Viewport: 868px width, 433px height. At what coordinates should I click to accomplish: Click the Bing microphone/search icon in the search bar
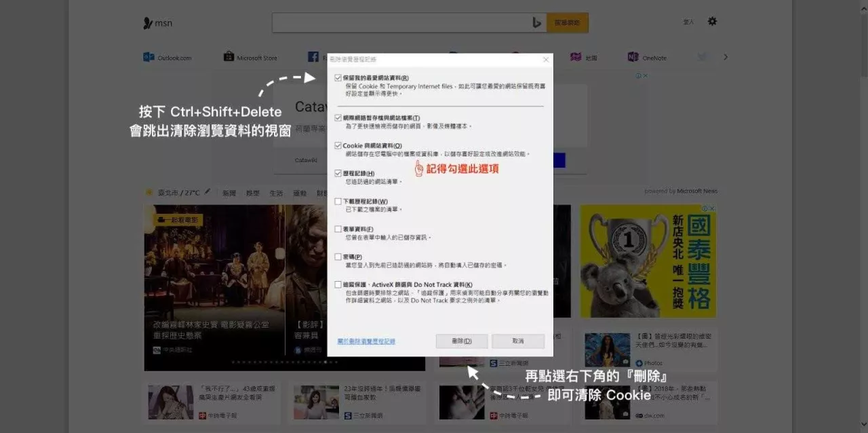[538, 22]
